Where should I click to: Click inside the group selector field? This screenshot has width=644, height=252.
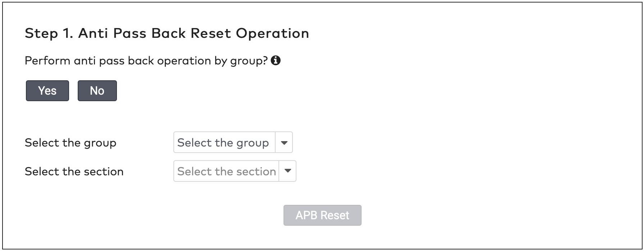point(223,143)
